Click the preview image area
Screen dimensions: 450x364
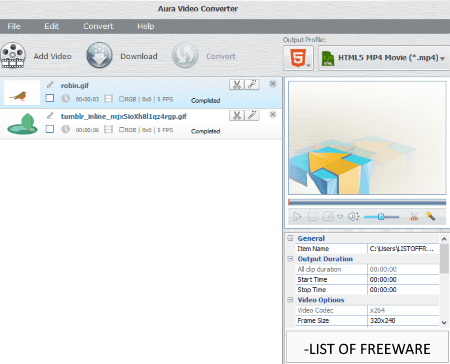(367, 138)
